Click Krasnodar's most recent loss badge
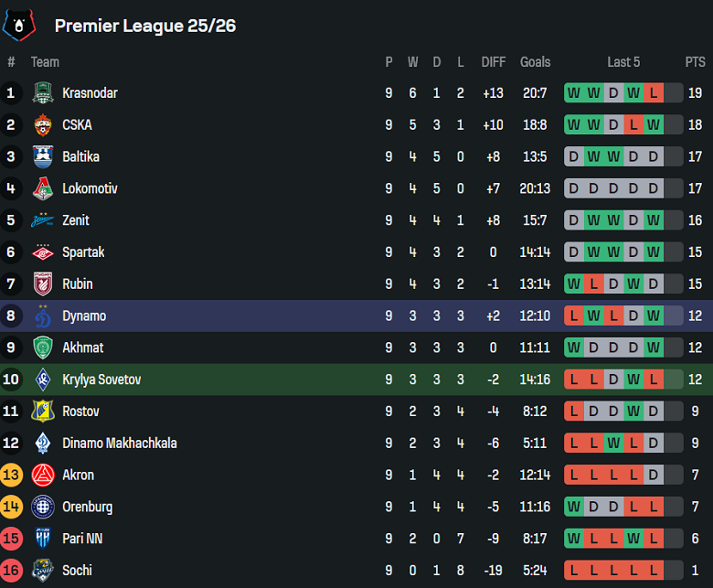713x588 pixels. point(654,92)
